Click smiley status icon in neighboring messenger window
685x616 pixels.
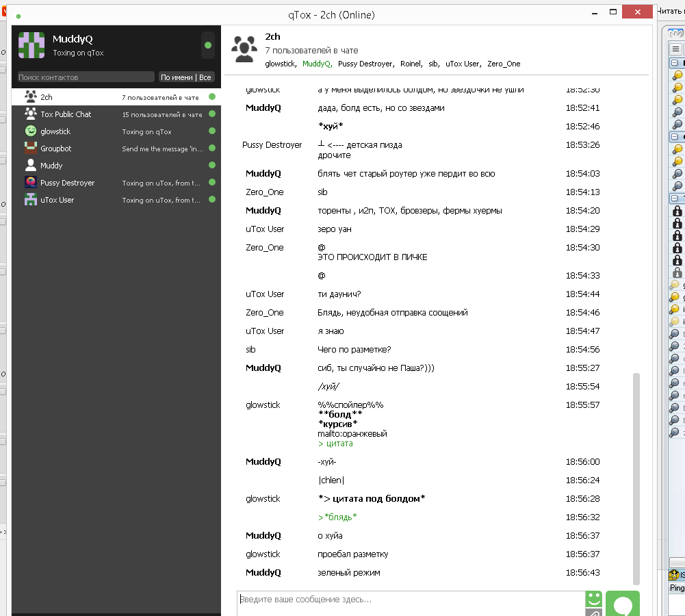pyautogui.click(x=674, y=575)
